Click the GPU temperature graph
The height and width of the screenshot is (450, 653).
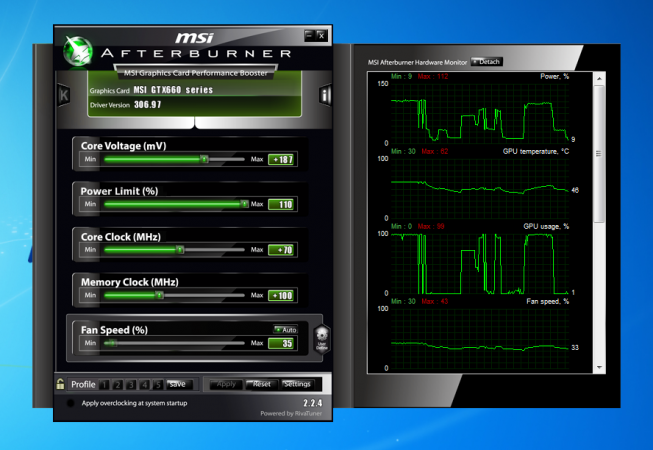[x=480, y=188]
